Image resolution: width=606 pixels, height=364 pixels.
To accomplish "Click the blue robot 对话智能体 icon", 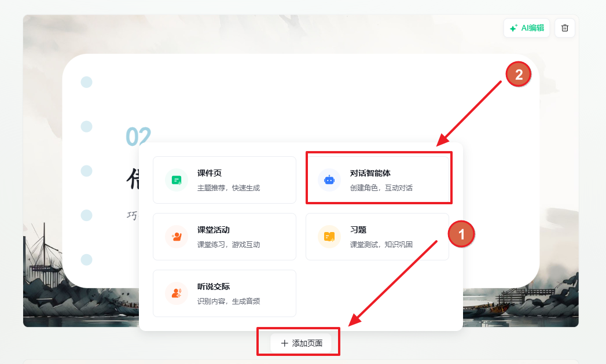I will (x=329, y=179).
